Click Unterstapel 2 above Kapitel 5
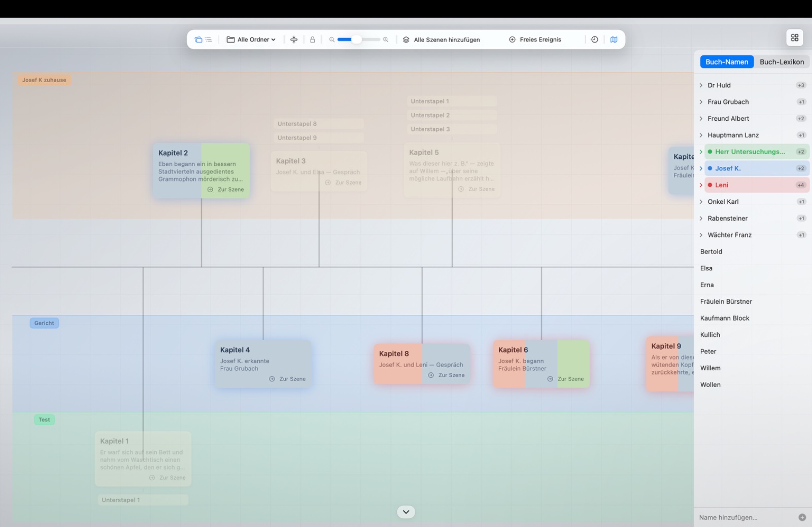The image size is (812, 527). 452,115
